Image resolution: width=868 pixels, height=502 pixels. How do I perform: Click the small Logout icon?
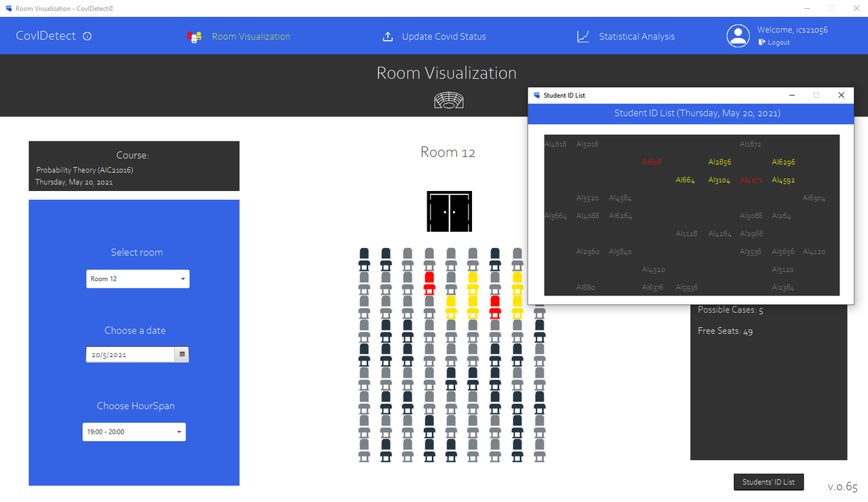click(x=762, y=42)
